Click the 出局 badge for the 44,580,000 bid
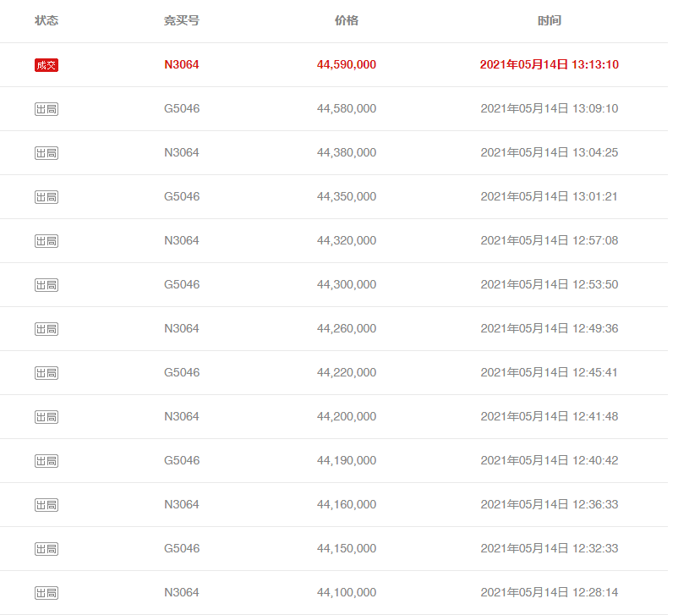The width and height of the screenshot is (700, 615). [46, 109]
